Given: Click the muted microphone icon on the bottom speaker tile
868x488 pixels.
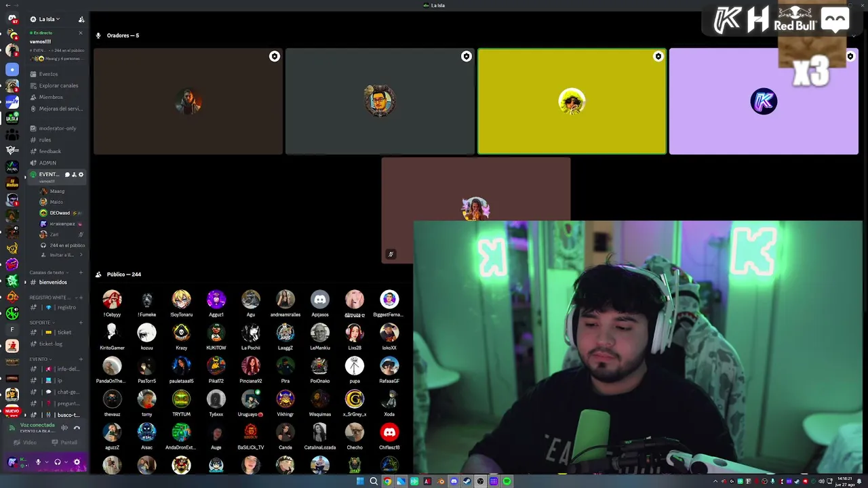Looking at the screenshot, I should point(391,254).
